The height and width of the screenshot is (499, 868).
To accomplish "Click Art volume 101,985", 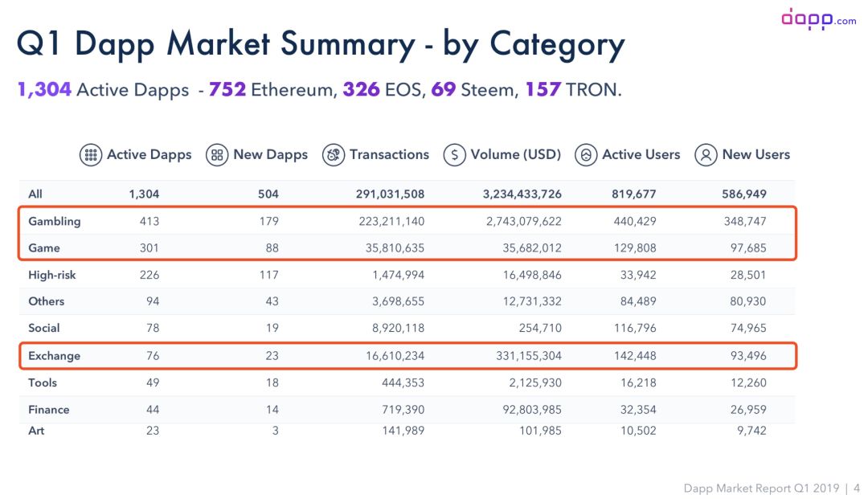I will 540,431.
